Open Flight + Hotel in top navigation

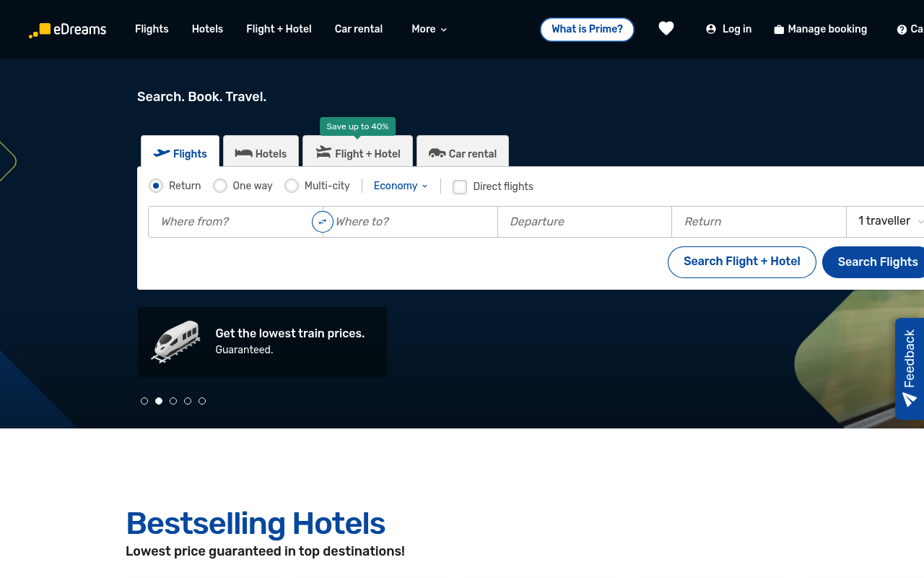(279, 29)
